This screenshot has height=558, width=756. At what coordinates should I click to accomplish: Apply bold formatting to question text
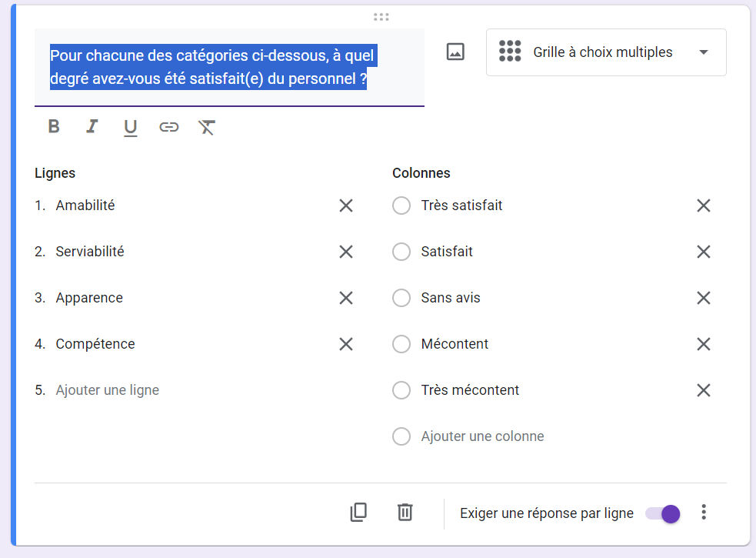tap(54, 127)
